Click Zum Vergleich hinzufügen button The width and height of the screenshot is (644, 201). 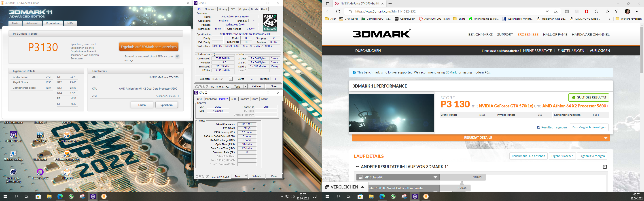[x=589, y=127]
